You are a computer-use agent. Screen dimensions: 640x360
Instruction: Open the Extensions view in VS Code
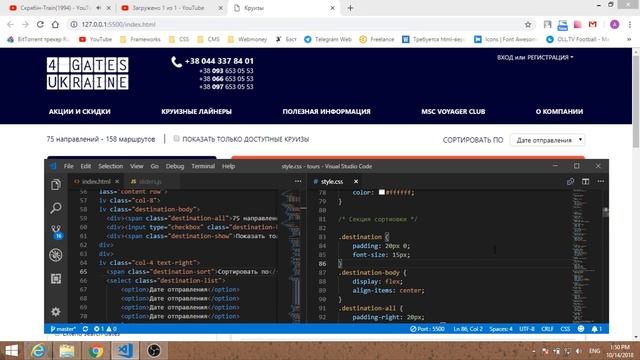56,279
